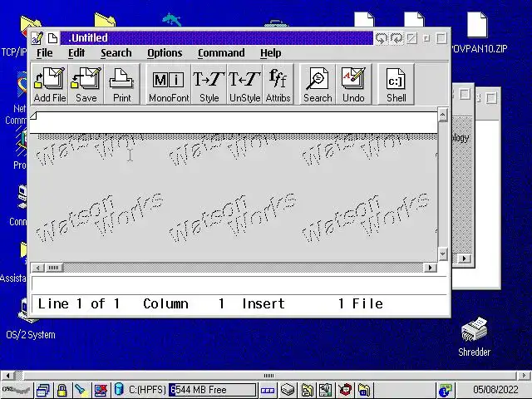Viewport: 532px width, 399px height.
Task: Open font Attribs icon
Action: 278,84
